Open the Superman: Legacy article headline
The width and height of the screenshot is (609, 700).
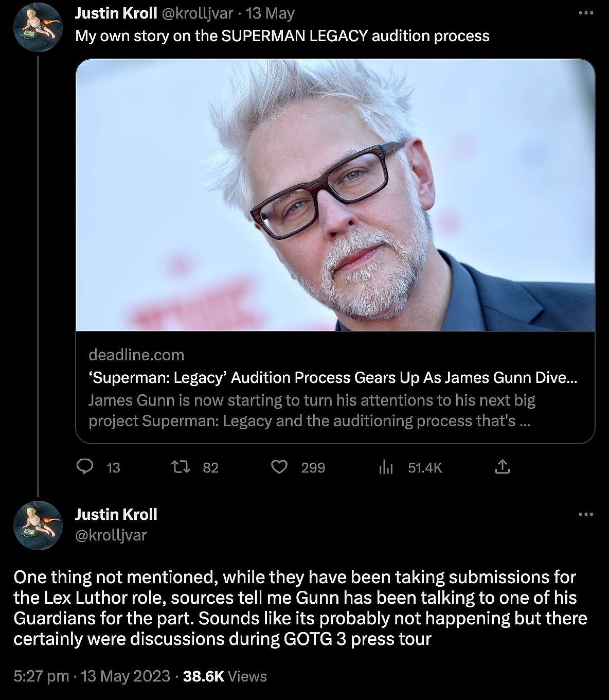pos(332,378)
